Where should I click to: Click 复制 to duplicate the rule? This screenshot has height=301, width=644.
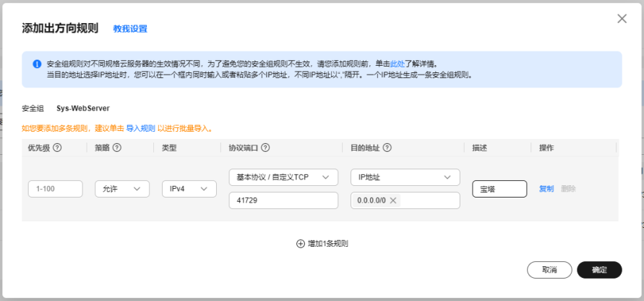[546, 189]
